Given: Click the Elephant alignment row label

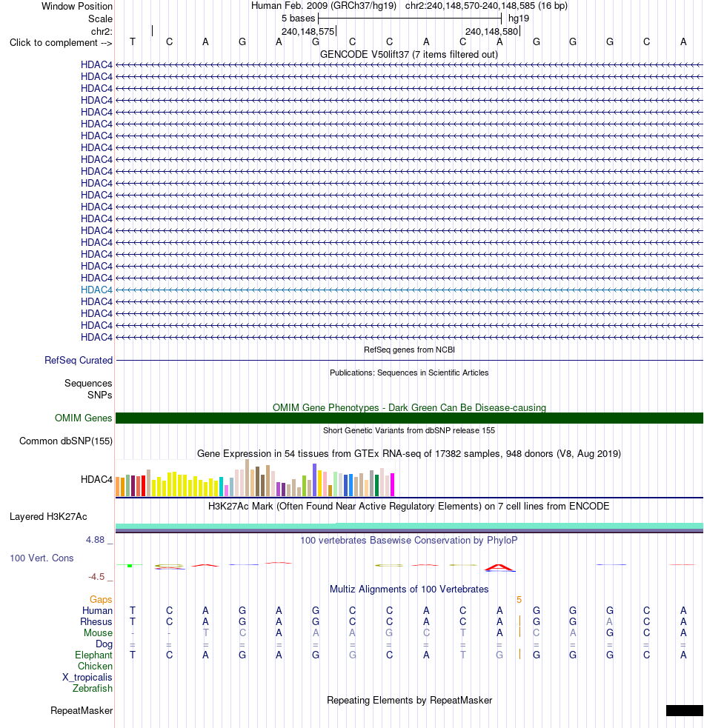Looking at the screenshot, I should point(94,655).
